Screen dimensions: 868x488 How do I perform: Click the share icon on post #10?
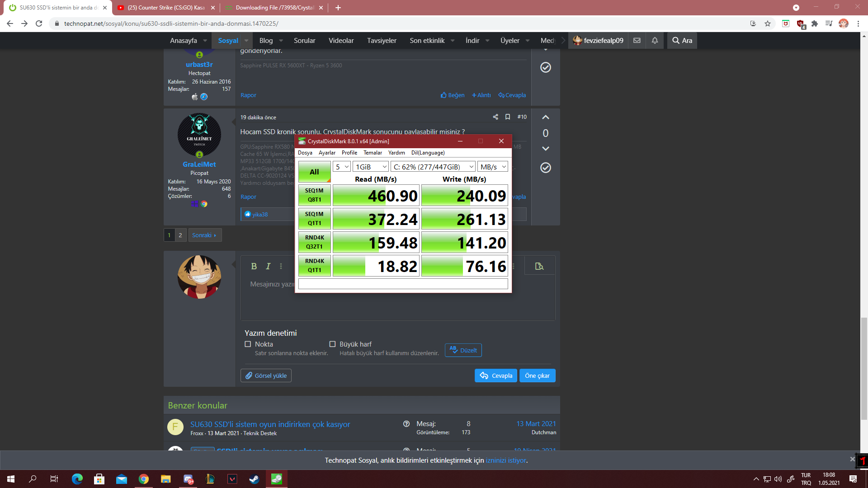(x=495, y=117)
